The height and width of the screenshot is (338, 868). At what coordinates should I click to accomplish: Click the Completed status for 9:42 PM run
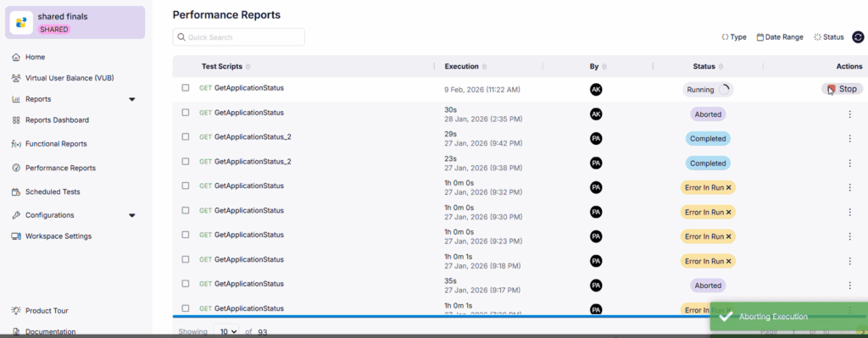708,139
